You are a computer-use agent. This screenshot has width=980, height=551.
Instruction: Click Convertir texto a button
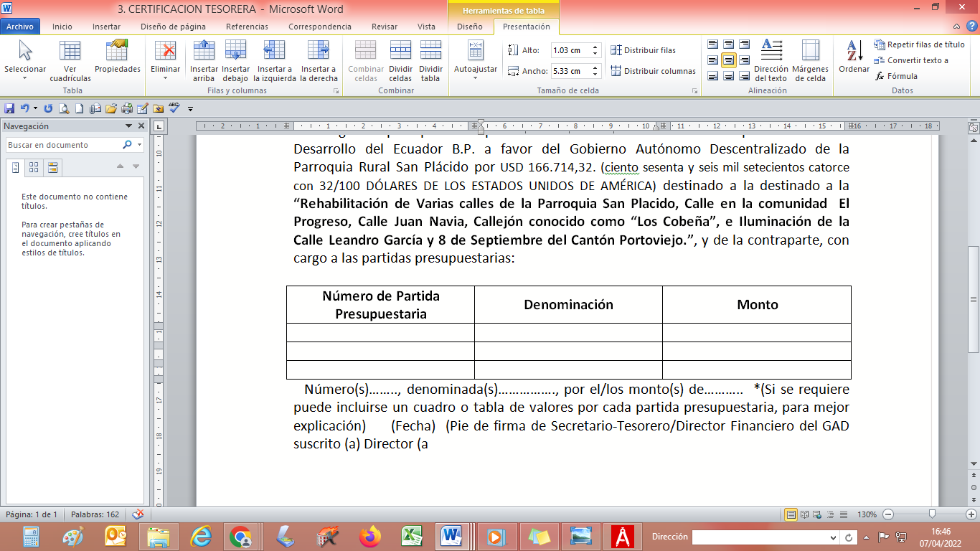[x=911, y=60]
